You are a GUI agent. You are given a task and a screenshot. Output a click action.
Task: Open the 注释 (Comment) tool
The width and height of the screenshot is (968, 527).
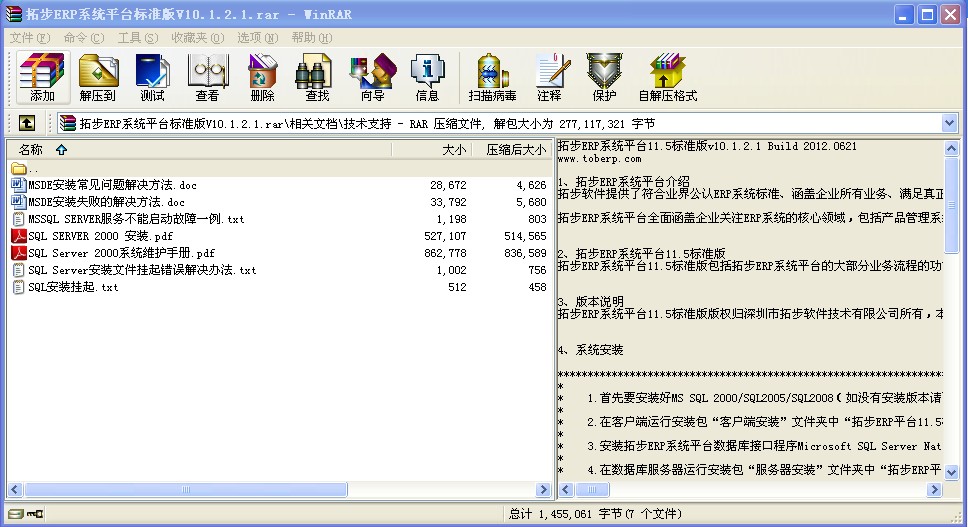coord(549,78)
